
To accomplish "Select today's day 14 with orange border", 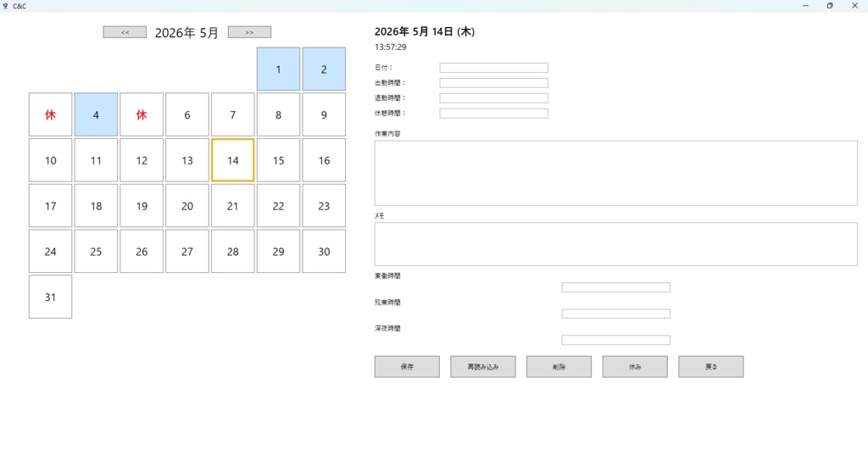I will point(232,160).
